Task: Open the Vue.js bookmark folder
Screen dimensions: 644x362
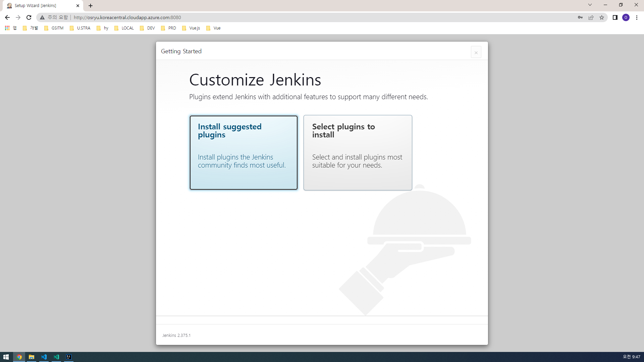Action: coord(191,28)
